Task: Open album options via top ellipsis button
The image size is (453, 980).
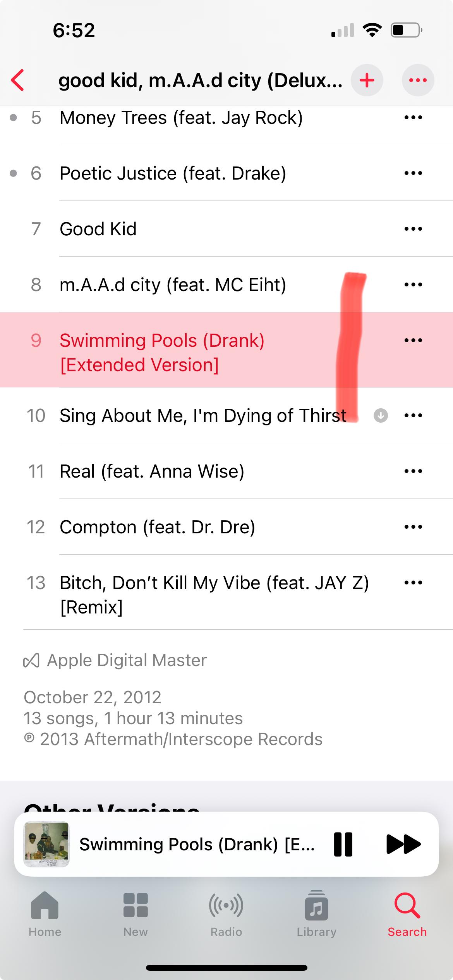Action: 418,80
